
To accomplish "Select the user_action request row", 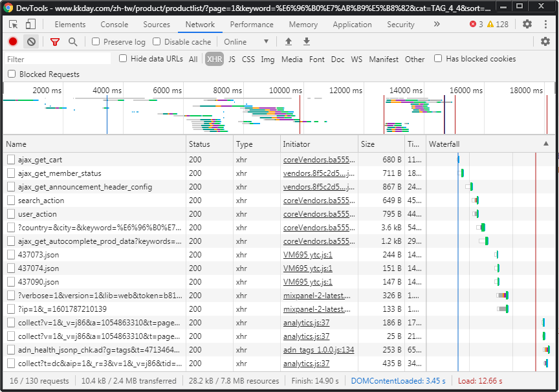I will [279, 214].
